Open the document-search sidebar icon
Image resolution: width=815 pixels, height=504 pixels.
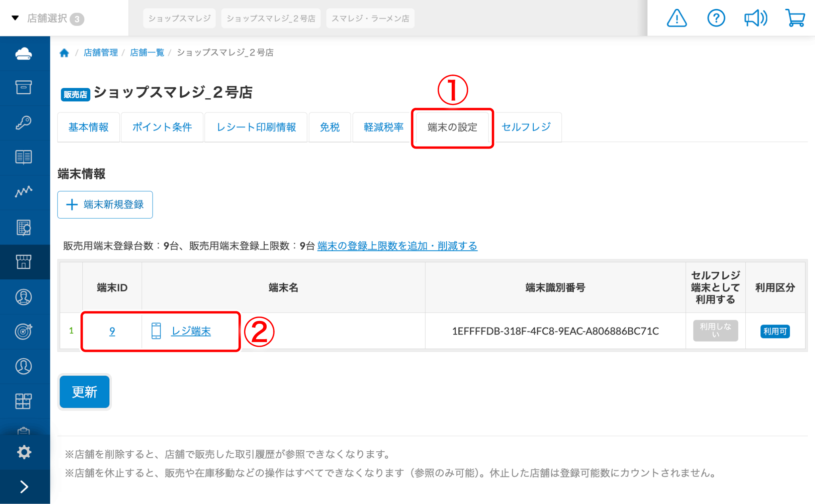click(x=24, y=227)
